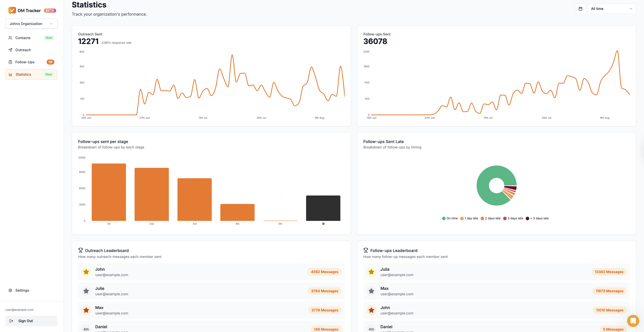
Task: Open the calendar date picker icon
Action: point(581,8)
